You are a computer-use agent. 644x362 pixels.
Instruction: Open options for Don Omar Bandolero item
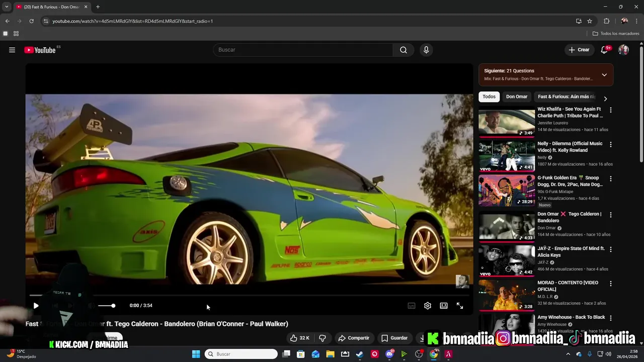click(611, 215)
